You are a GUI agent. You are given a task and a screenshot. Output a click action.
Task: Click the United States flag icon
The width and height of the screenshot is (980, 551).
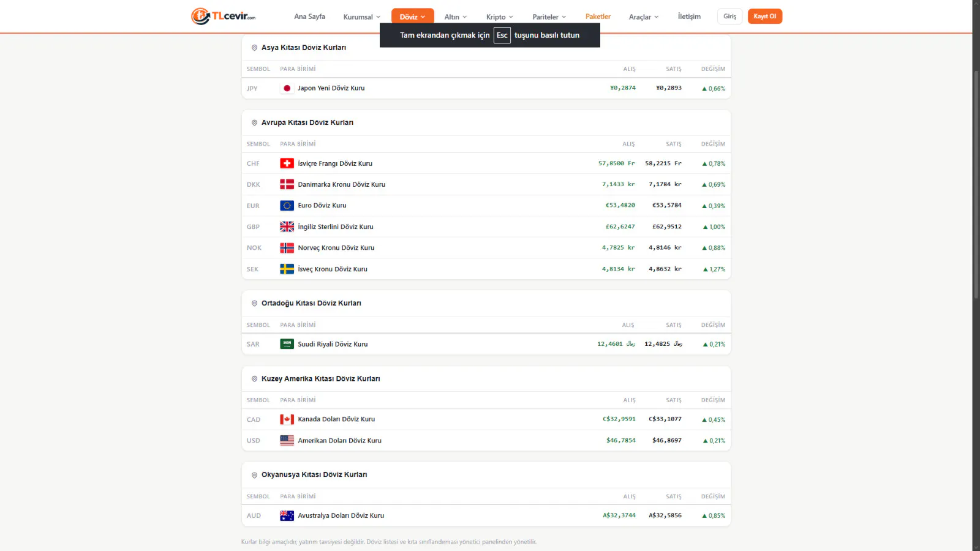pos(287,440)
